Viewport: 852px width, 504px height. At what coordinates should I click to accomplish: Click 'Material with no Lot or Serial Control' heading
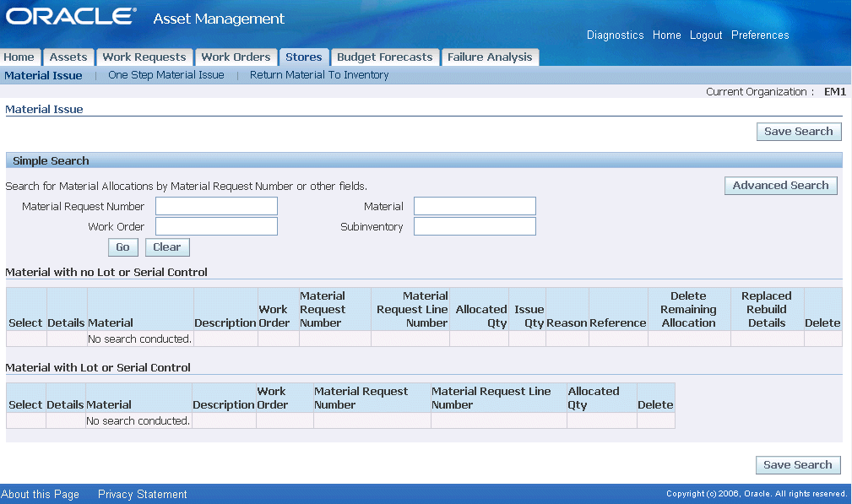click(x=106, y=273)
